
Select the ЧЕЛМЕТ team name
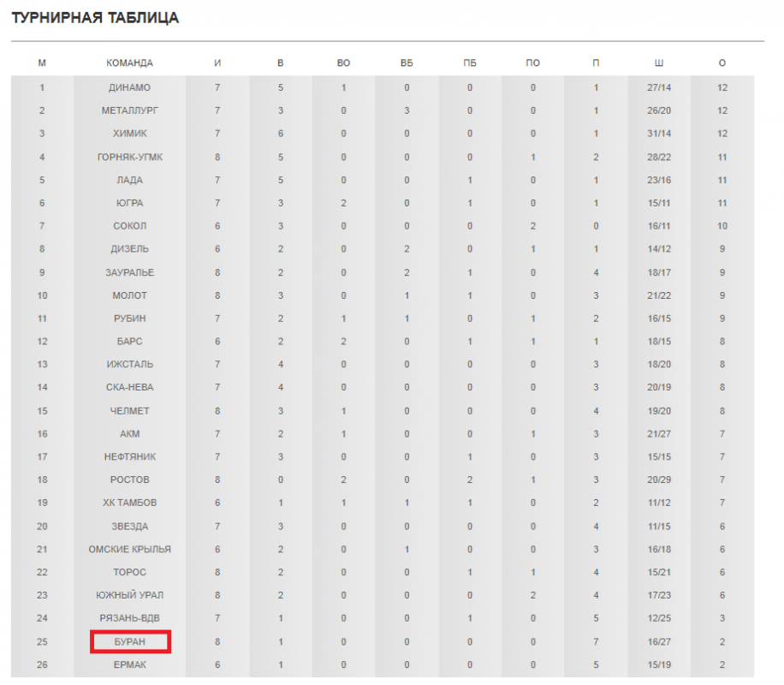click(x=129, y=411)
